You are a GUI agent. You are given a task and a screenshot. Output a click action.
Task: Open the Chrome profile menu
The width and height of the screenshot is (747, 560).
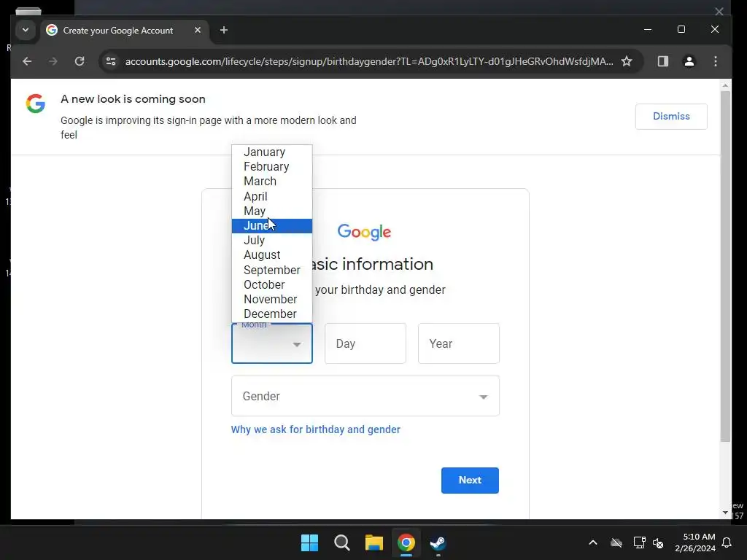point(689,61)
